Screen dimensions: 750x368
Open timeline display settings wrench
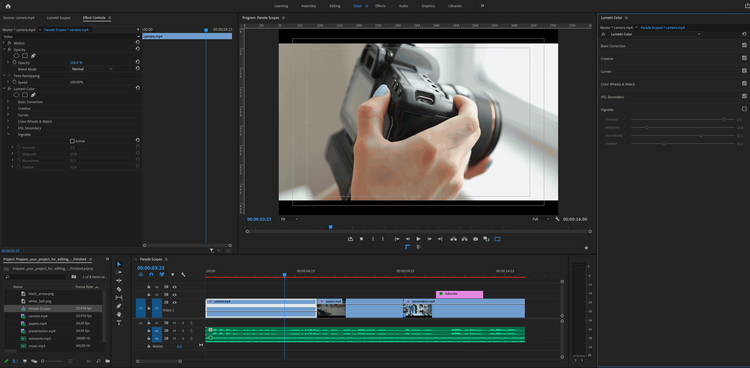pos(183,275)
